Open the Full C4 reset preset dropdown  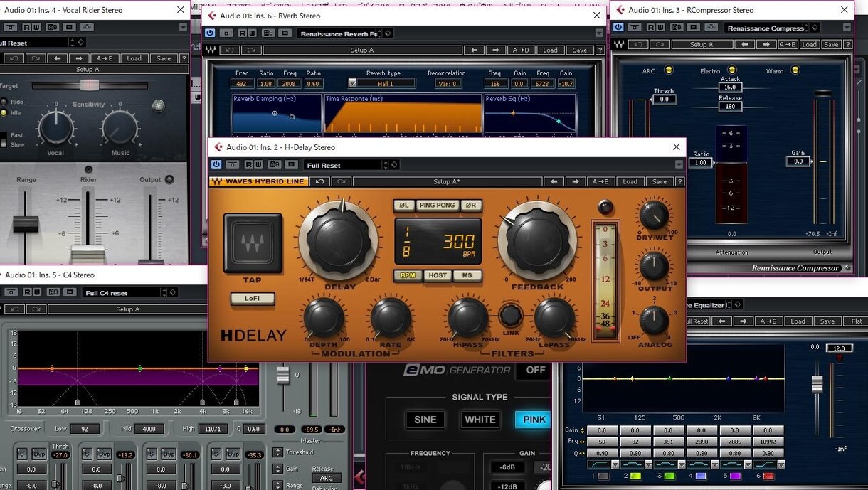[125, 292]
